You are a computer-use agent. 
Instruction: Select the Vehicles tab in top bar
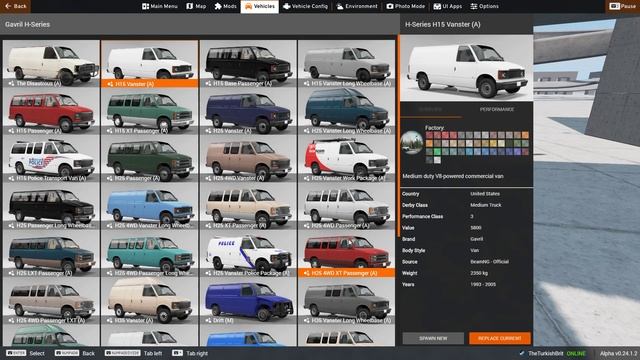pyautogui.click(x=260, y=7)
